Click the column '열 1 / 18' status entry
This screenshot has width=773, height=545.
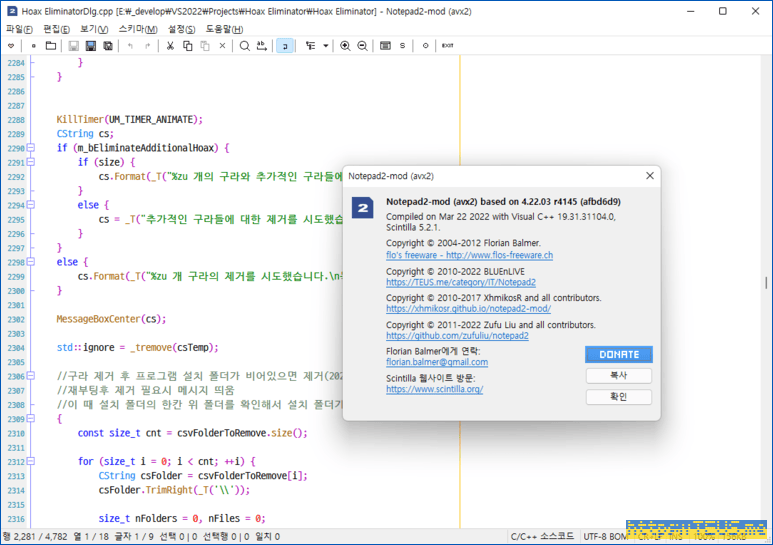(x=91, y=537)
